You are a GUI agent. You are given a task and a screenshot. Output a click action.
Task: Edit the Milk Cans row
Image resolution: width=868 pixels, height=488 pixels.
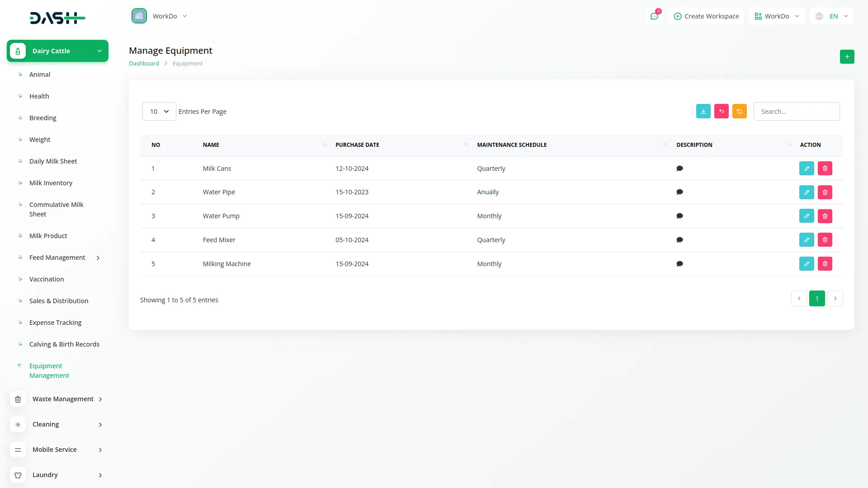tap(806, 169)
